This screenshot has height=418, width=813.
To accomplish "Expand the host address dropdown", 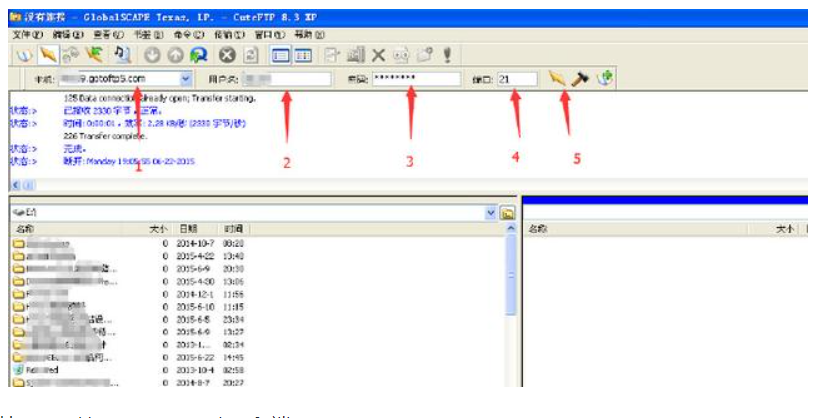I will (186, 78).
